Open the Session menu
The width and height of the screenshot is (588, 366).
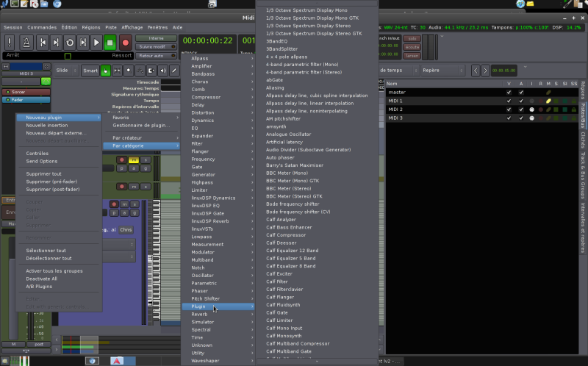tap(13, 27)
